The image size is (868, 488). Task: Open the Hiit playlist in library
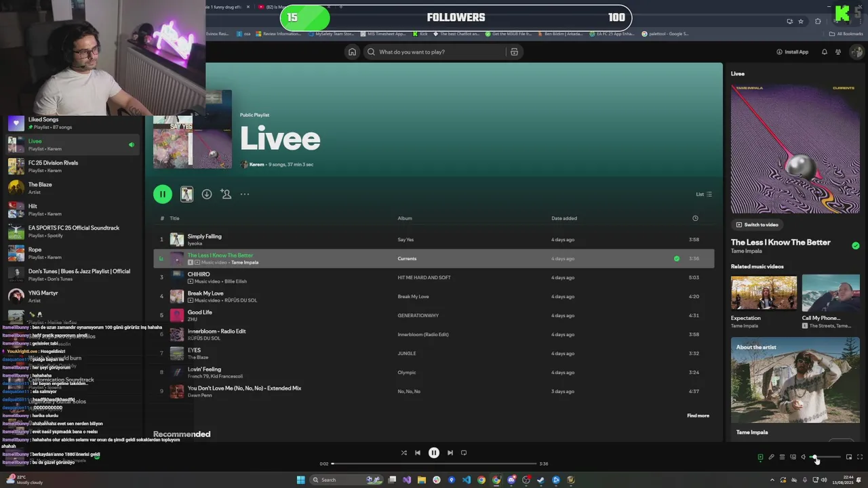(73, 209)
